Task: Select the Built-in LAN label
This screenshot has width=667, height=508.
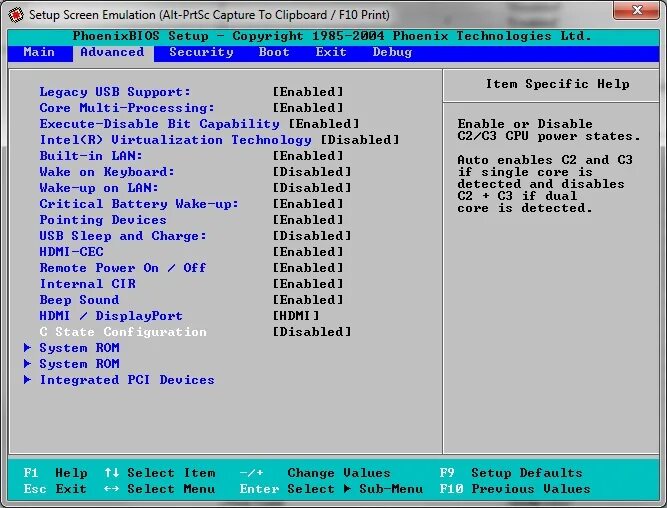Action: [x=91, y=156]
